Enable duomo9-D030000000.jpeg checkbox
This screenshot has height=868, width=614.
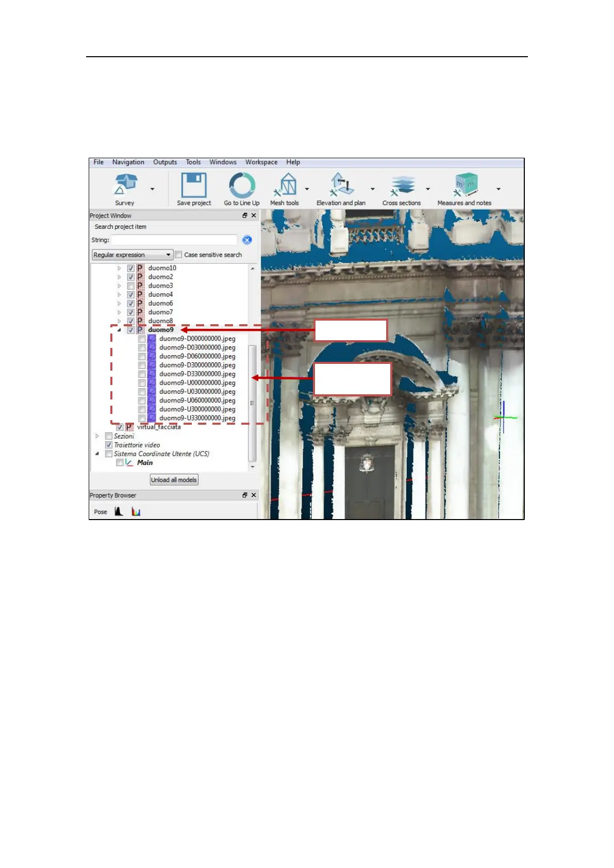click(x=142, y=347)
